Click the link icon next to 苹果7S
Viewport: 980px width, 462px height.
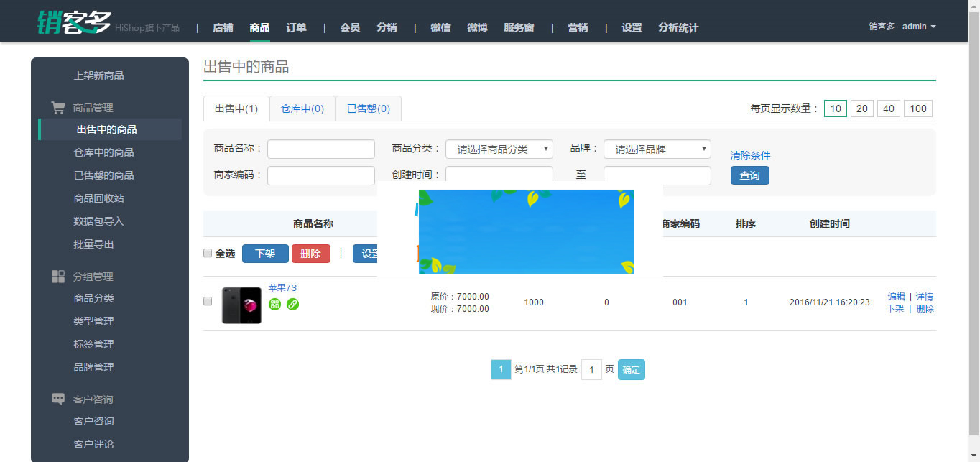point(291,304)
